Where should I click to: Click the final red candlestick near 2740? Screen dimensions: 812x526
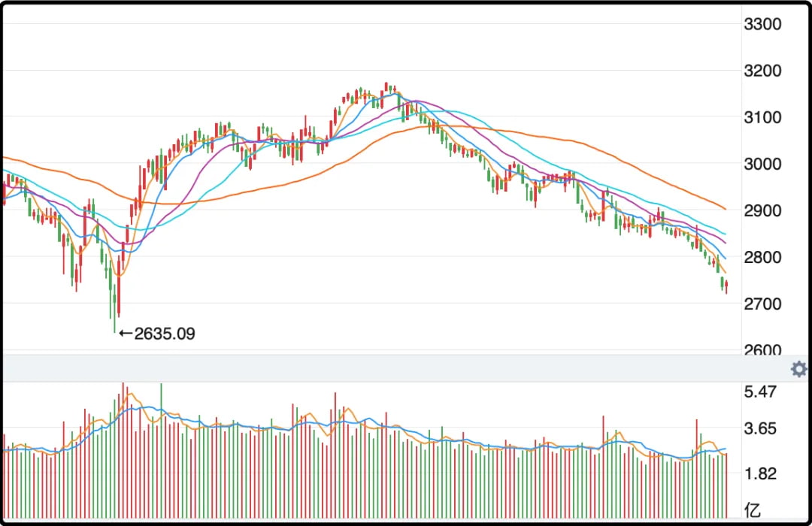click(726, 286)
